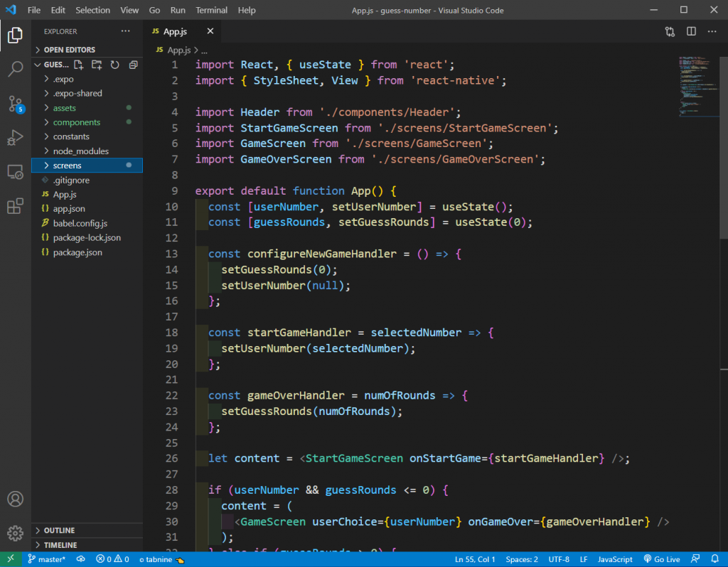
Task: Open the Run and Debug view
Action: 16,138
